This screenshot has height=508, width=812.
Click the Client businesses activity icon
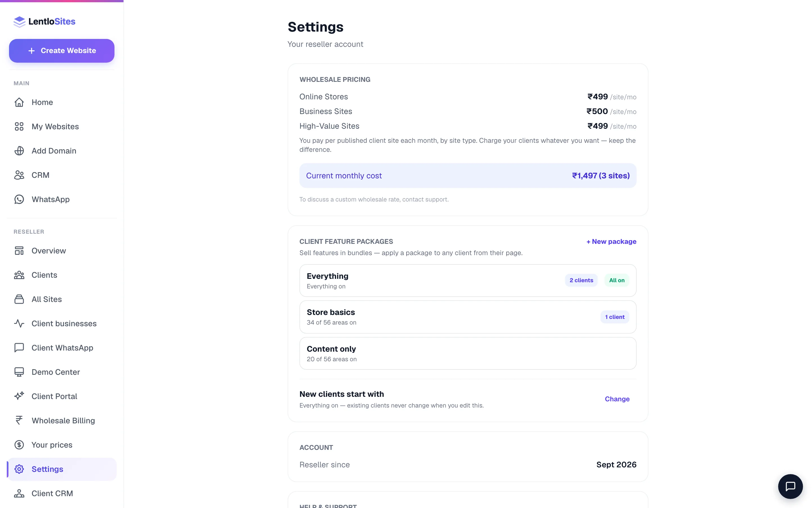[19, 323]
